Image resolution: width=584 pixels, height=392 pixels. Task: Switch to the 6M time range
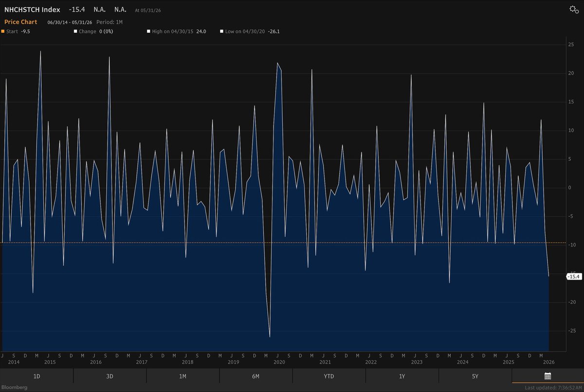255,376
